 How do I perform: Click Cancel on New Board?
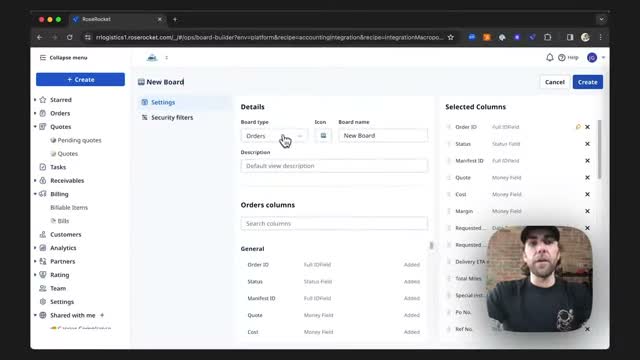554,82
